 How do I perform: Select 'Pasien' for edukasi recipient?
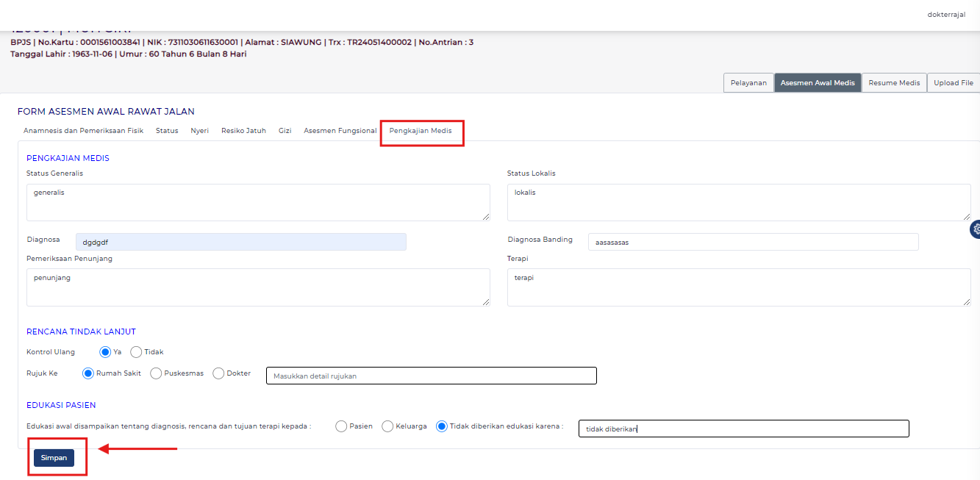tap(341, 426)
